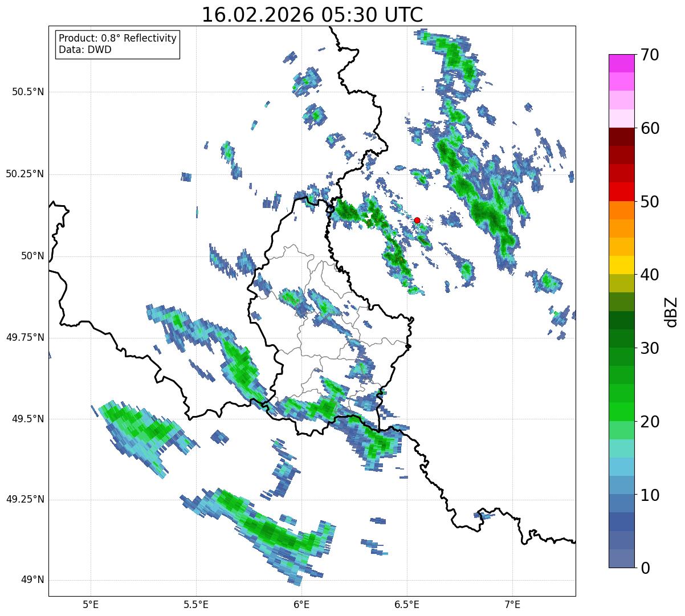685x616 pixels.
Task: Click the title '16.02.2026 05:30 UTC'
Action: click(312, 15)
